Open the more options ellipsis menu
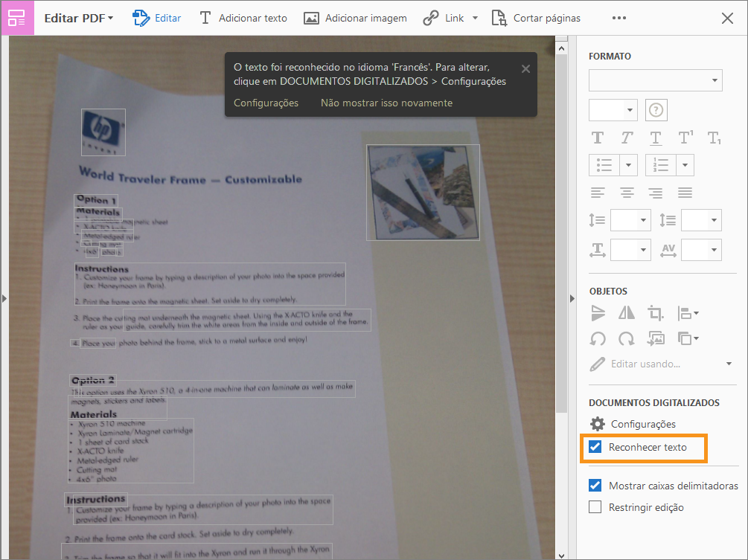 [x=618, y=18]
